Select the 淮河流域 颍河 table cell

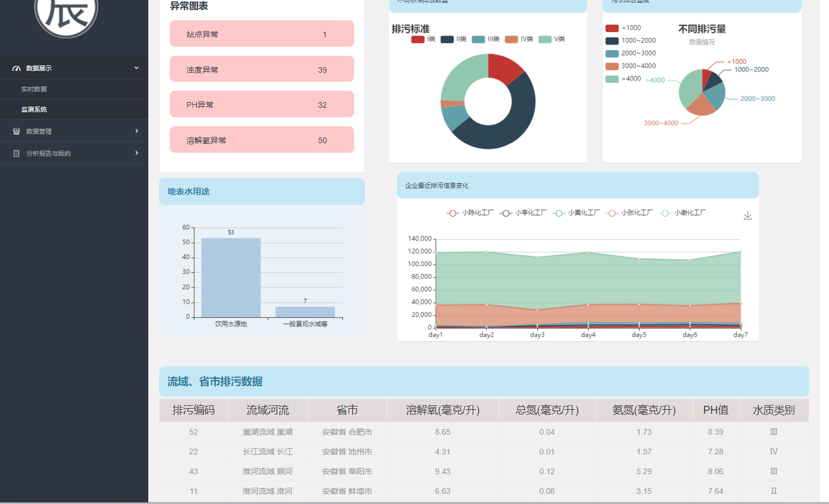coord(268,471)
